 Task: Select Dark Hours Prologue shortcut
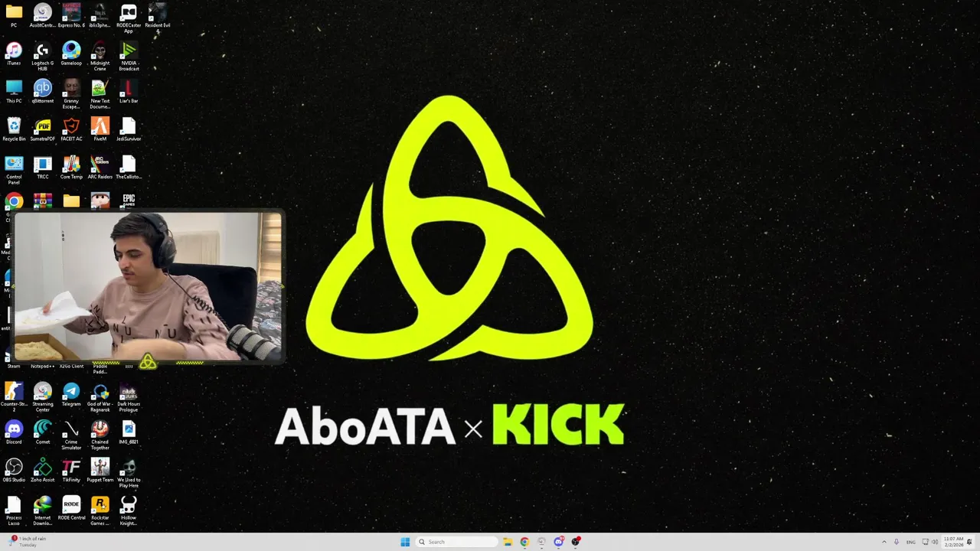click(129, 398)
